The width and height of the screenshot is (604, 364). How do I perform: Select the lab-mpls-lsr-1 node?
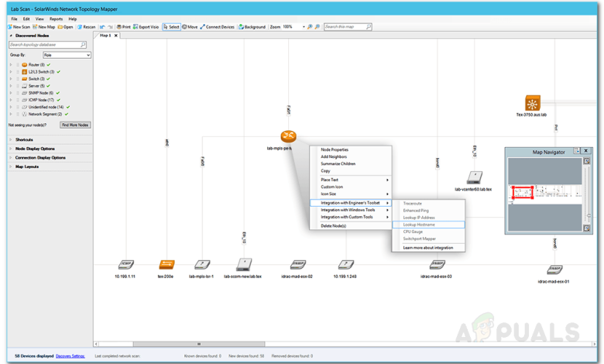pos(202,264)
